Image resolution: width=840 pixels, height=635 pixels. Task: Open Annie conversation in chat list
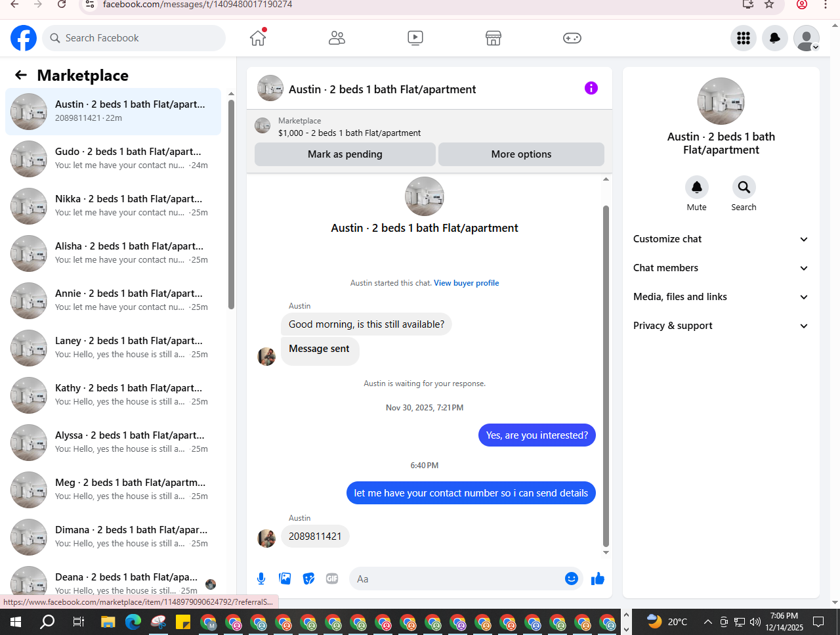(x=113, y=301)
